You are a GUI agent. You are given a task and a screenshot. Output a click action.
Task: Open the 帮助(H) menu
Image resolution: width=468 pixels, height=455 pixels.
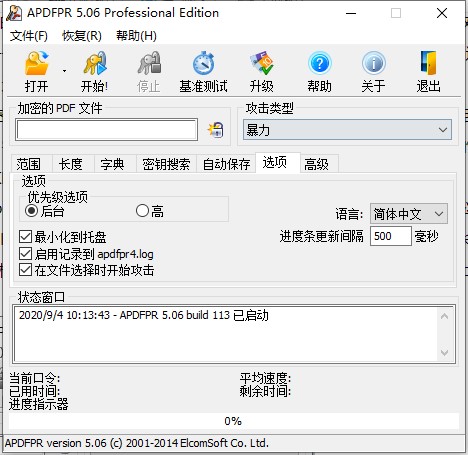136,36
